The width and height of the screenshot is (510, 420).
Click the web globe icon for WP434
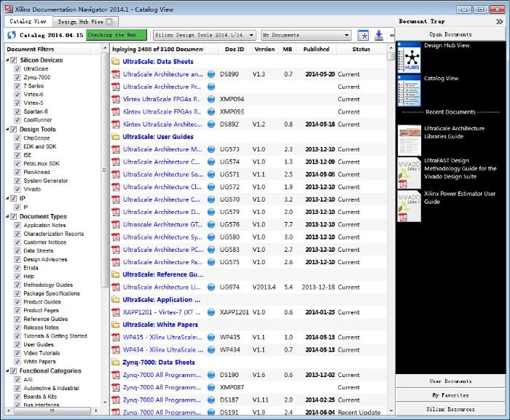211,350
